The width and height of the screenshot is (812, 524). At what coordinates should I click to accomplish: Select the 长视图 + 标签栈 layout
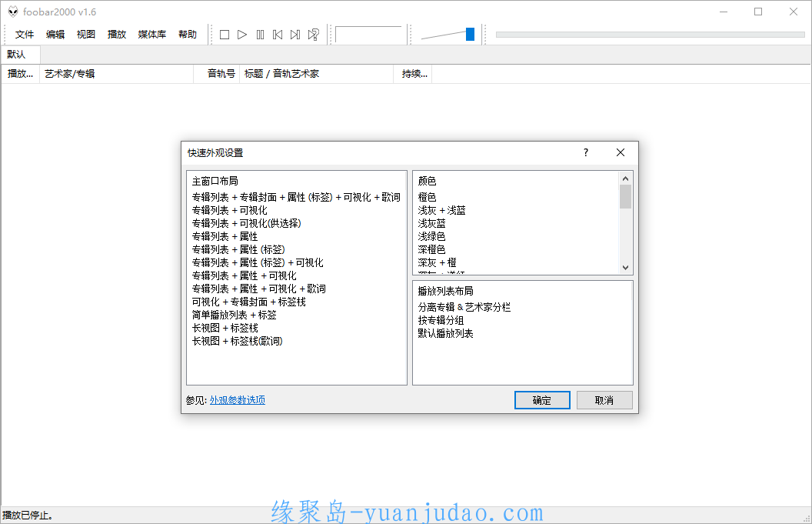(225, 328)
